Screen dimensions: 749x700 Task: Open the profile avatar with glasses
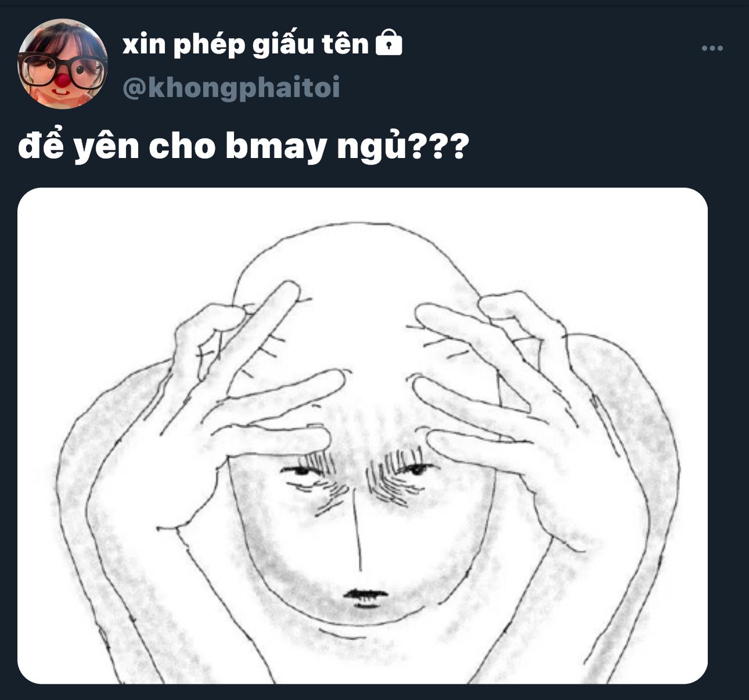(x=63, y=63)
